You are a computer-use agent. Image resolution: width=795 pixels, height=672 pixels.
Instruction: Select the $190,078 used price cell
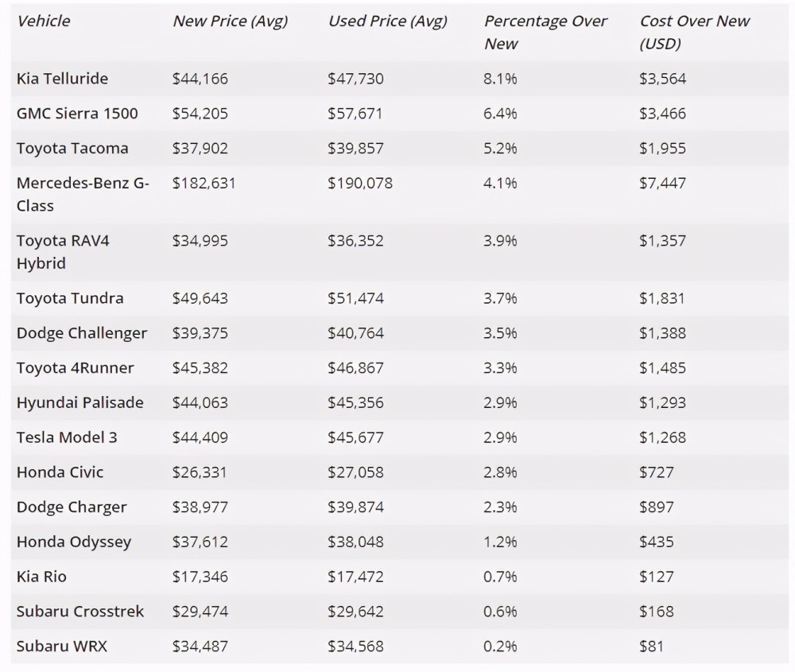(x=360, y=183)
